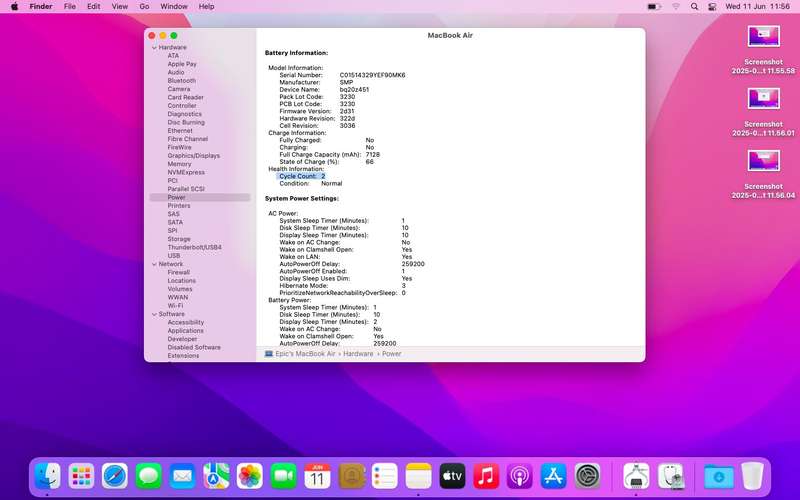Viewport: 800px width, 500px height.
Task: Open the Help menu
Action: coord(206,7)
